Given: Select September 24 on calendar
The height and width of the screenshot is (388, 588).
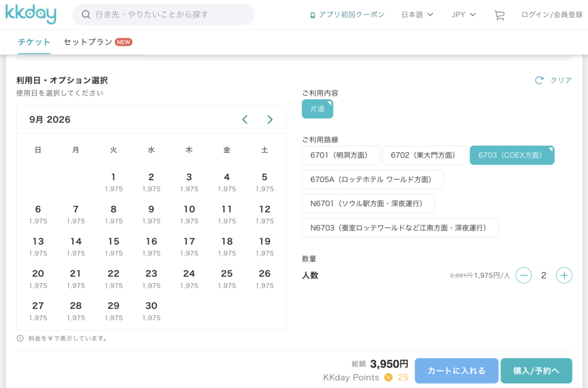Looking at the screenshot, I should pyautogui.click(x=189, y=278).
